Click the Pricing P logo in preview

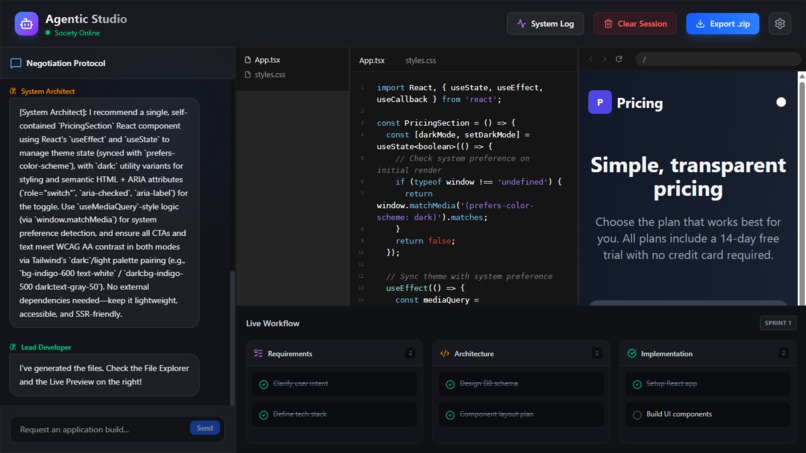coord(600,102)
